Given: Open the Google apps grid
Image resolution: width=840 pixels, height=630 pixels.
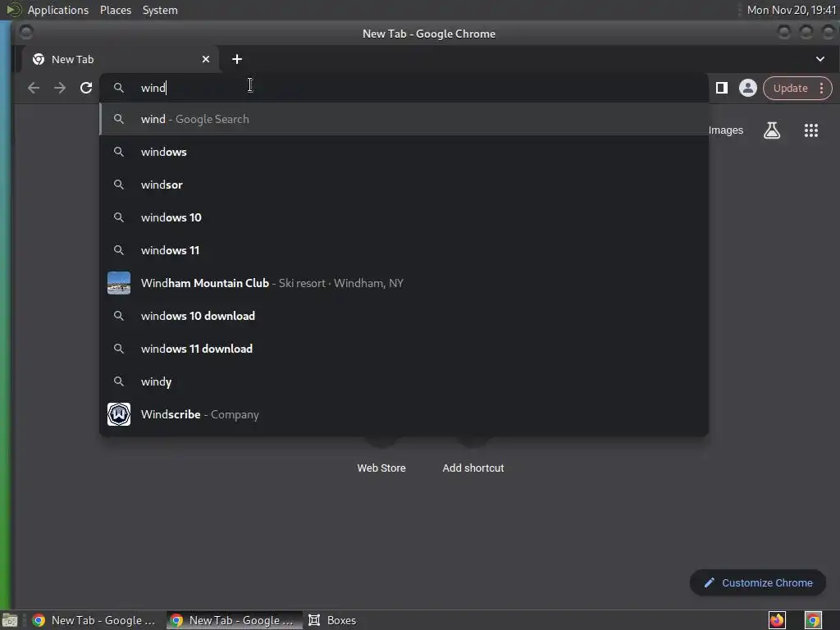Looking at the screenshot, I should pyautogui.click(x=811, y=130).
